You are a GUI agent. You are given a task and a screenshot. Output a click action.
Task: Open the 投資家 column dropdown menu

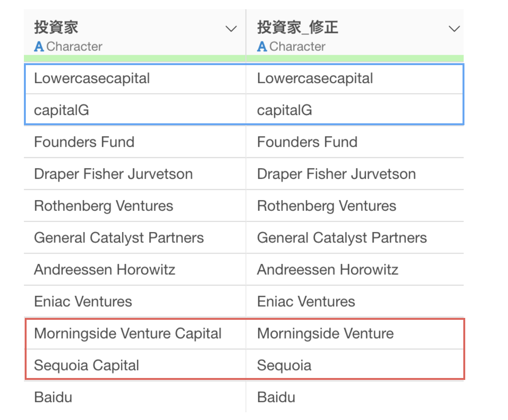(x=231, y=29)
